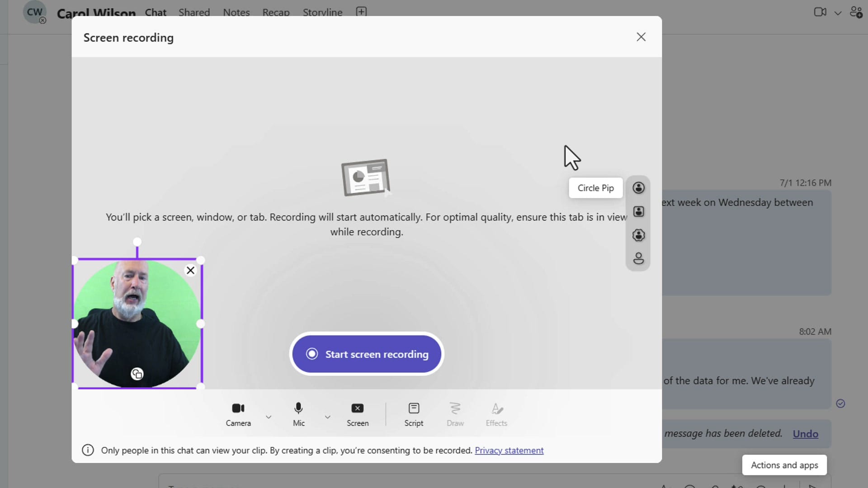The height and width of the screenshot is (488, 868).
Task: Select the circular camera preview thumbnail
Action: (x=137, y=324)
